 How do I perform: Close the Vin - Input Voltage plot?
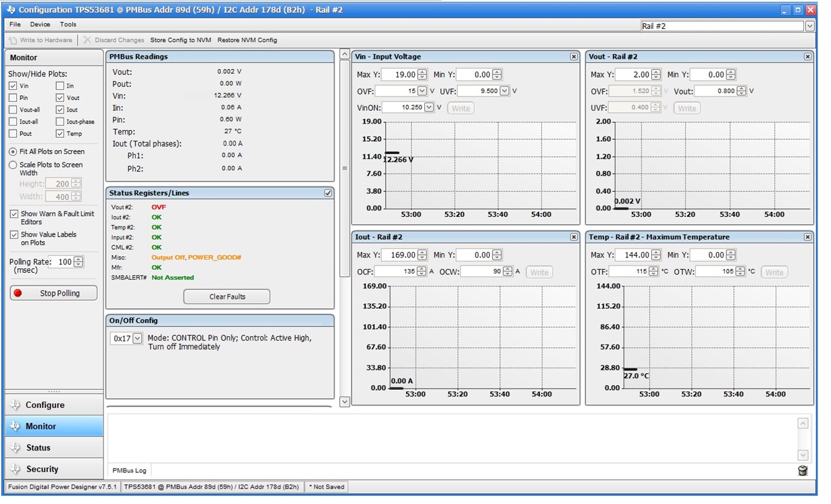(574, 57)
